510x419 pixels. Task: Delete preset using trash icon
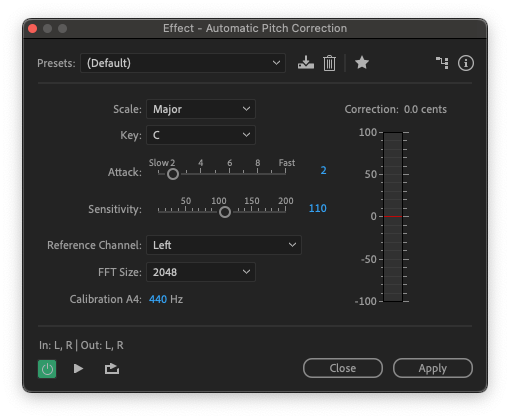(329, 63)
